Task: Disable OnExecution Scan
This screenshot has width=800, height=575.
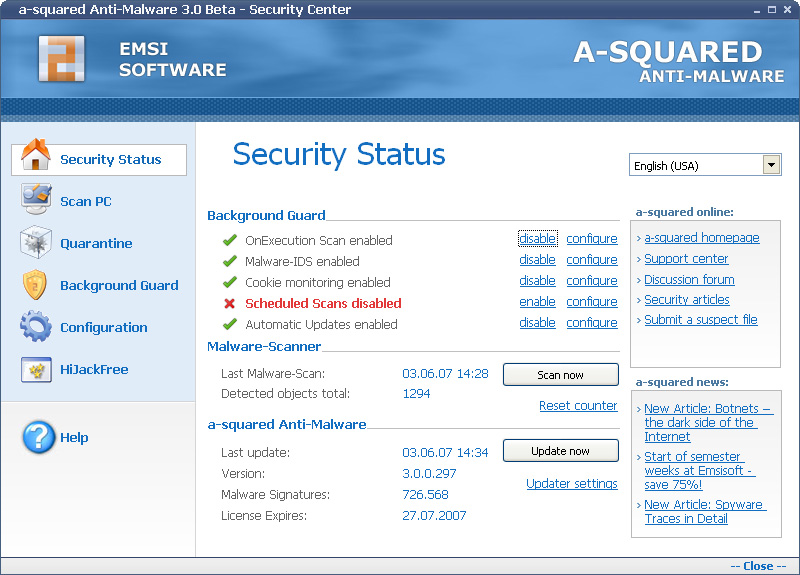Action: [x=537, y=239]
